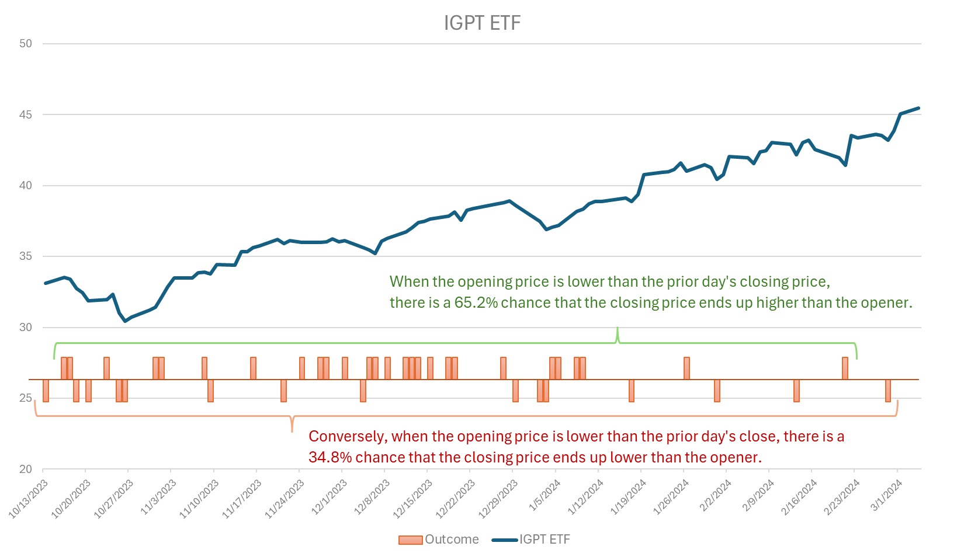The width and height of the screenshot is (964, 560).
Task: Click the 20 value axis label
Action: click(x=26, y=469)
